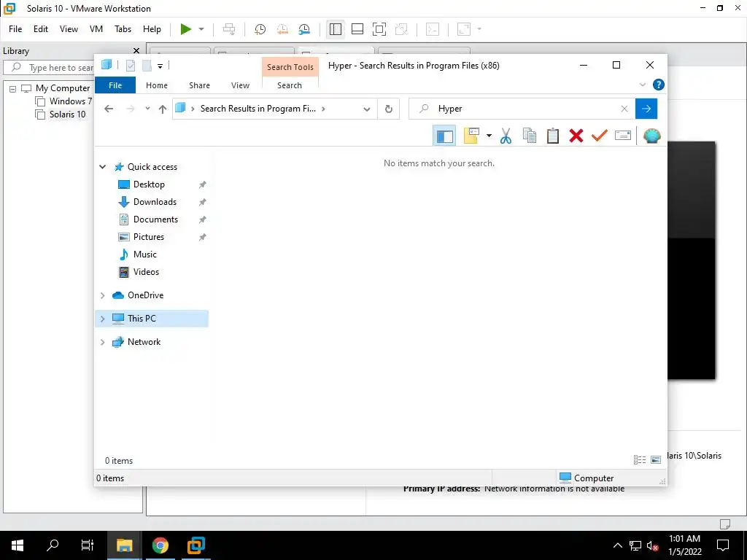Image resolution: width=747 pixels, height=560 pixels.
Task: Click the Revert to snapshot icon
Action: pos(282,29)
